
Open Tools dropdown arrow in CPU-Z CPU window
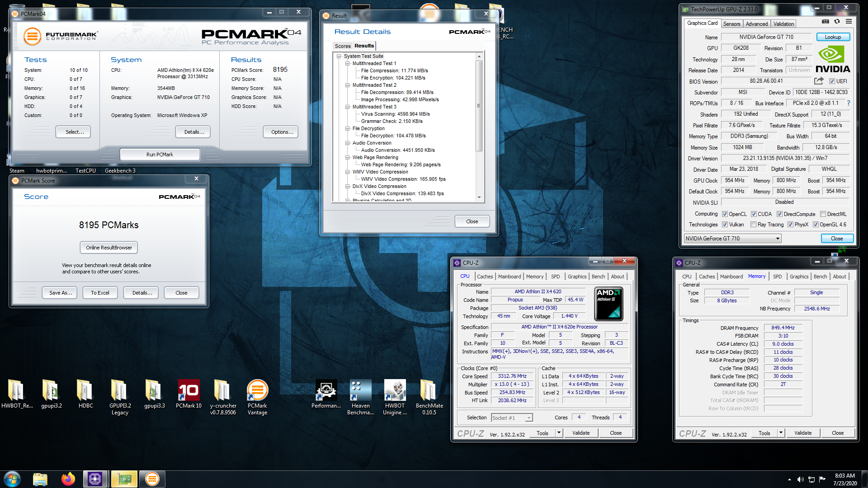559,433
